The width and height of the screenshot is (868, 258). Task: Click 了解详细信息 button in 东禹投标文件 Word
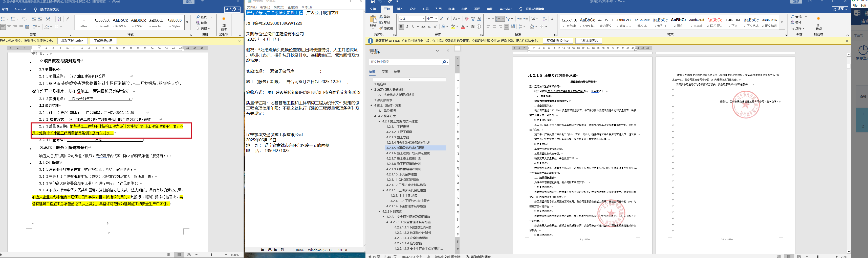(588, 41)
